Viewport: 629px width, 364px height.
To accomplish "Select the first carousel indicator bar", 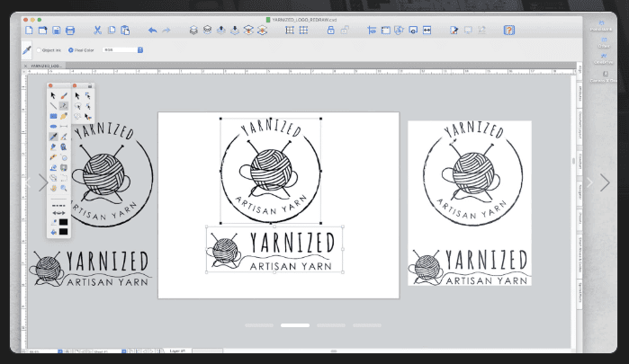I will [x=259, y=325].
